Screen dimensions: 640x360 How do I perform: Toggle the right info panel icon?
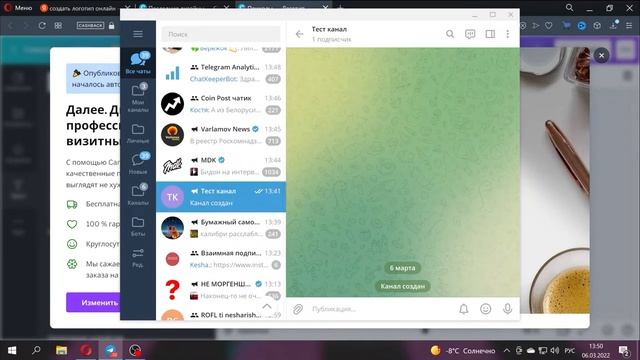[x=490, y=34]
